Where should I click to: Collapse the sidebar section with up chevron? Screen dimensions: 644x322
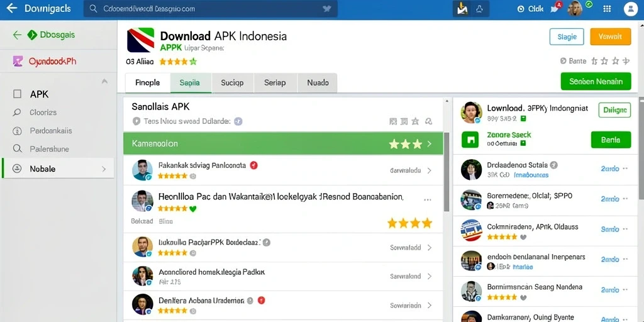[x=105, y=81]
